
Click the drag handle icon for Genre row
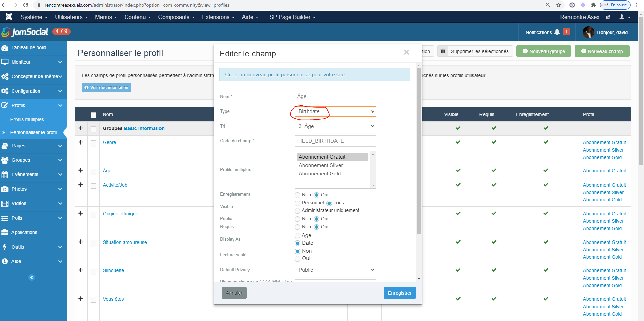[x=81, y=142]
